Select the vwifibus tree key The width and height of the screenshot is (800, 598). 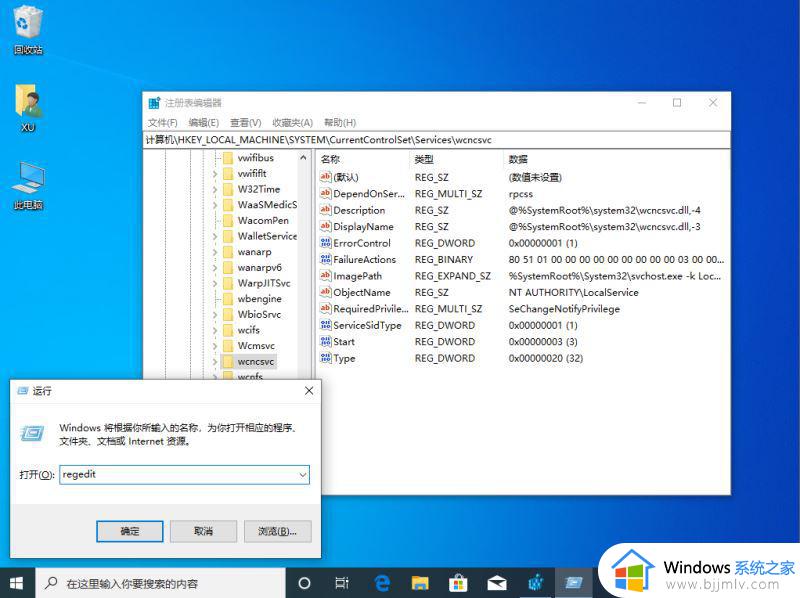point(256,158)
